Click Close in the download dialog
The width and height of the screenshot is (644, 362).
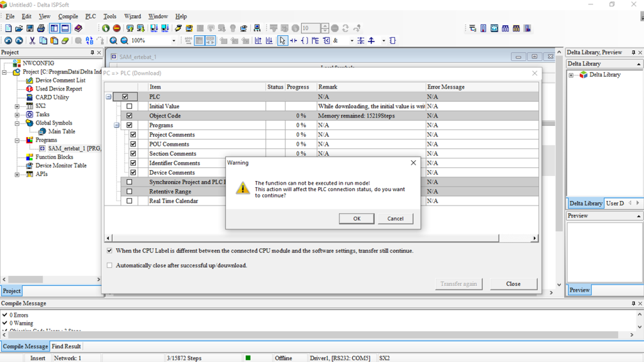[513, 283]
